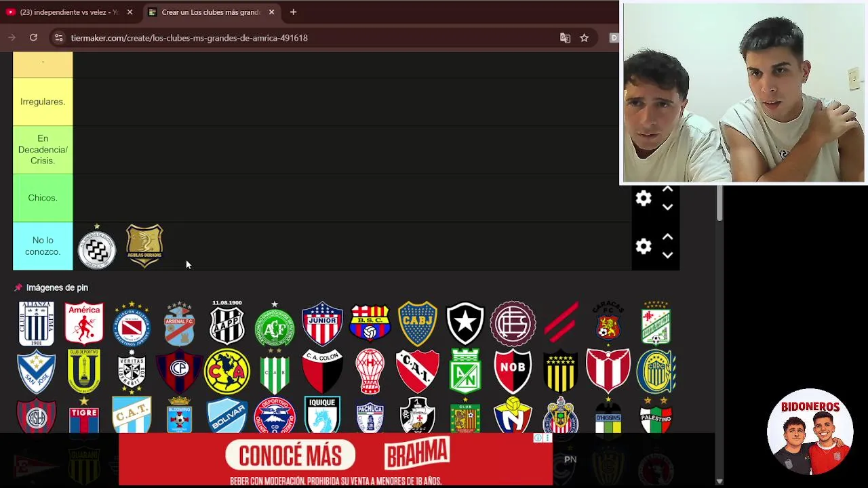The image size is (868, 488).
Task: Choose the Junior crest
Action: pyautogui.click(x=322, y=323)
